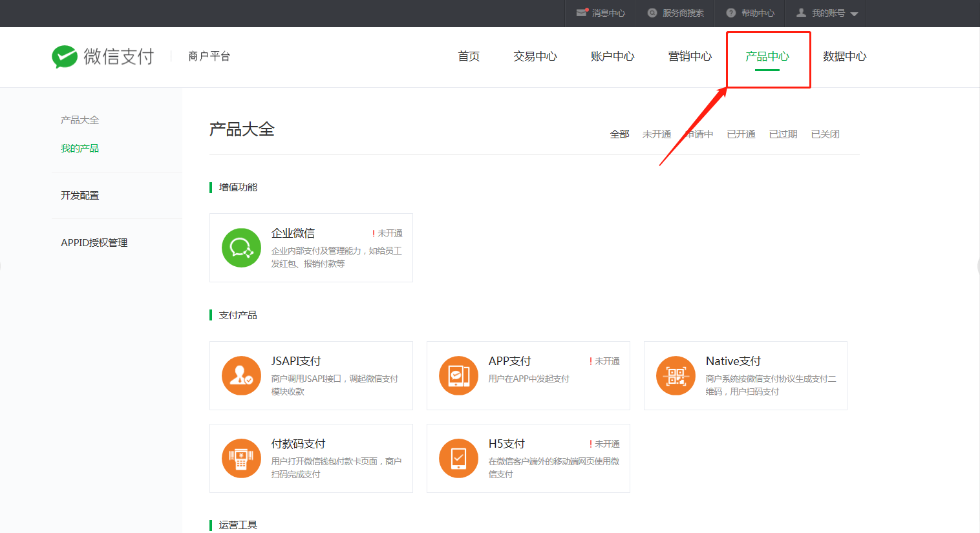Click the APPID授权管理 sidebar entry
Screen dimensions: 980x533
coord(94,242)
